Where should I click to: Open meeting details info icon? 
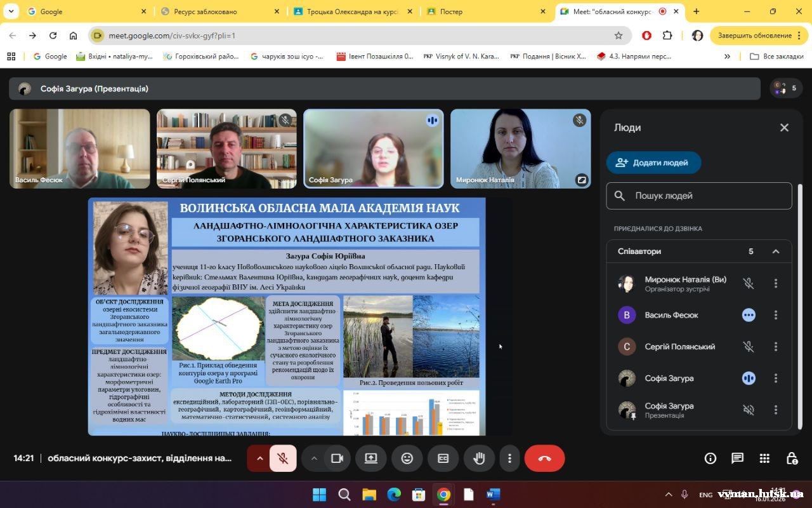710,458
